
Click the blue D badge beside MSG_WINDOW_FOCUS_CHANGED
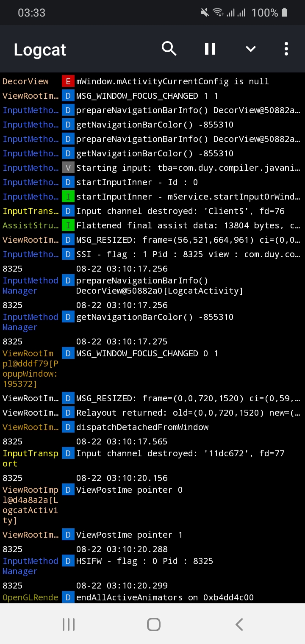(x=68, y=96)
